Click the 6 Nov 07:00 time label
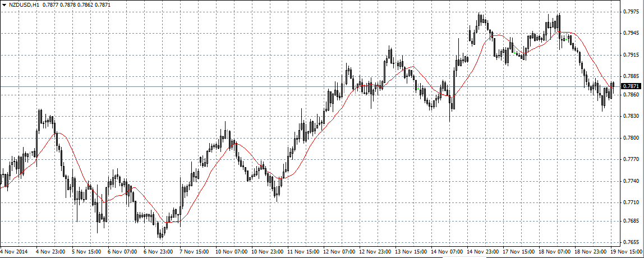The image size is (644, 258). coord(122,251)
